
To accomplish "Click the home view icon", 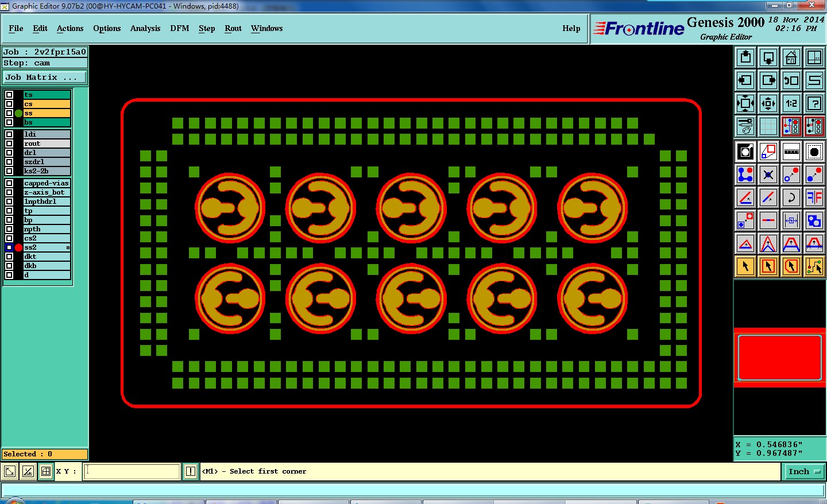I will (791, 57).
